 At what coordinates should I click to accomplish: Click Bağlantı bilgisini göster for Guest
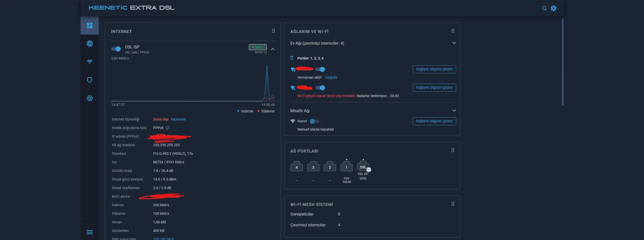pos(434,121)
